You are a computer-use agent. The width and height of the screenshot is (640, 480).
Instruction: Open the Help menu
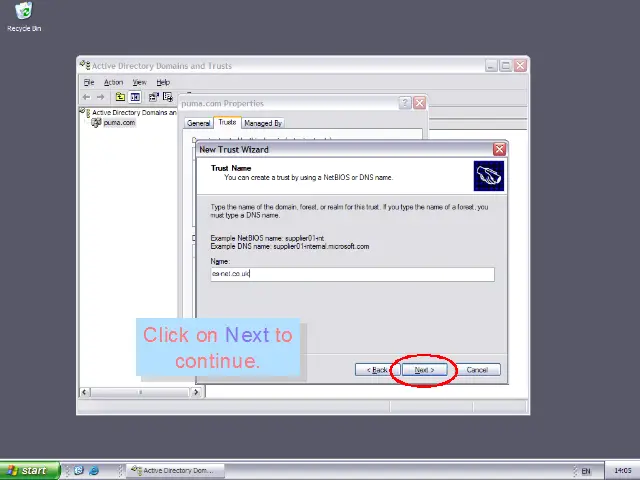163,82
